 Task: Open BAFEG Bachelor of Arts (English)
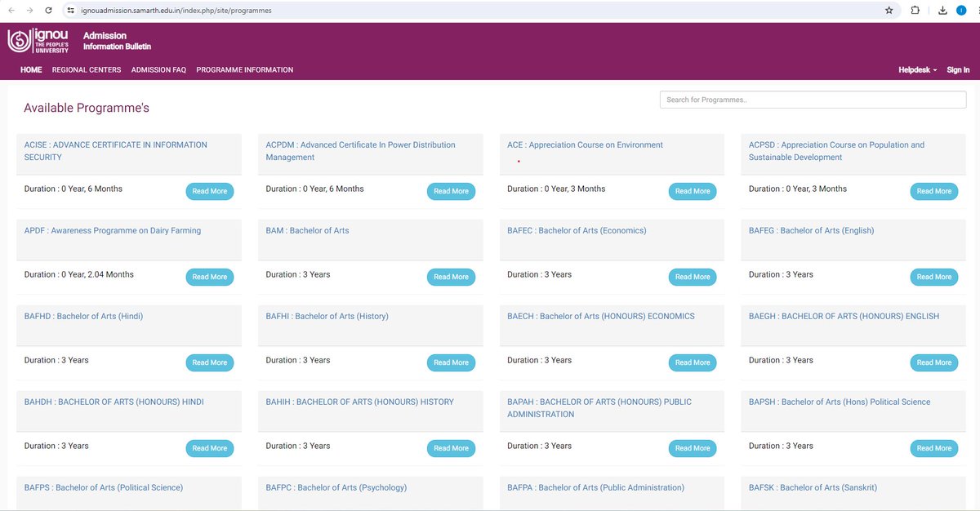tap(811, 231)
